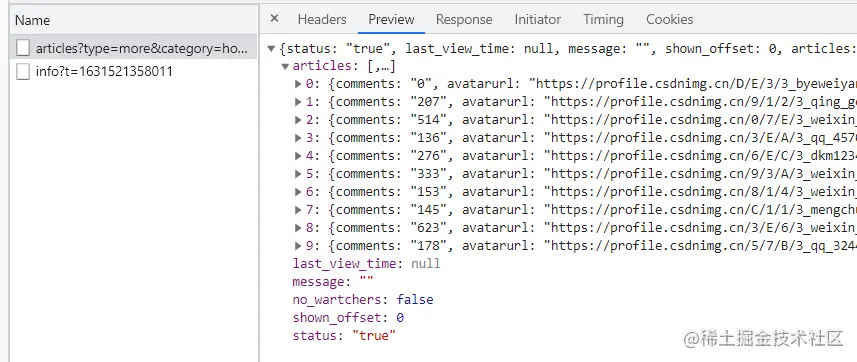Expand article item 0
This screenshot has width=857, height=362.
click(x=298, y=84)
